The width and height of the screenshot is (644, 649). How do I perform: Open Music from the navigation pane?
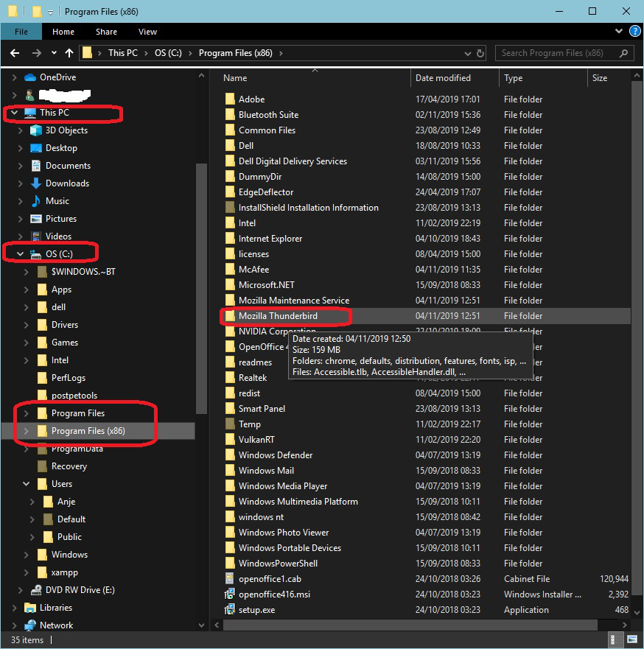coord(57,201)
